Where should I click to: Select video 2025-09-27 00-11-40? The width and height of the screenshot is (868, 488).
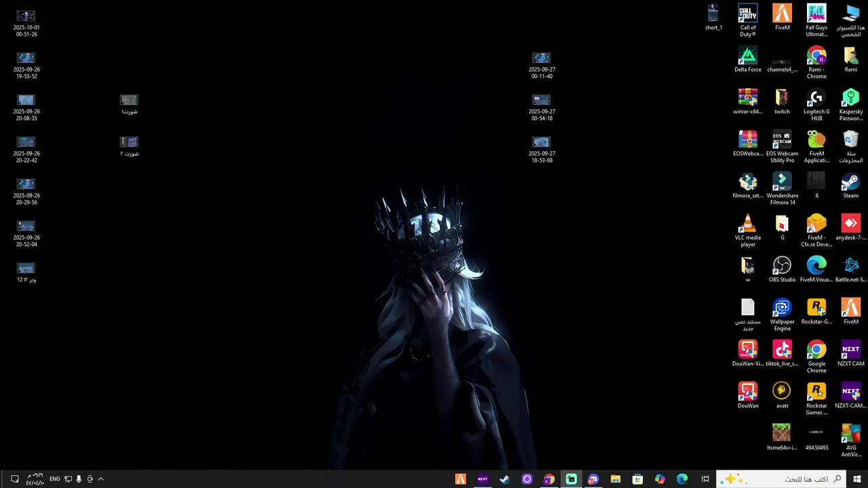(542, 65)
